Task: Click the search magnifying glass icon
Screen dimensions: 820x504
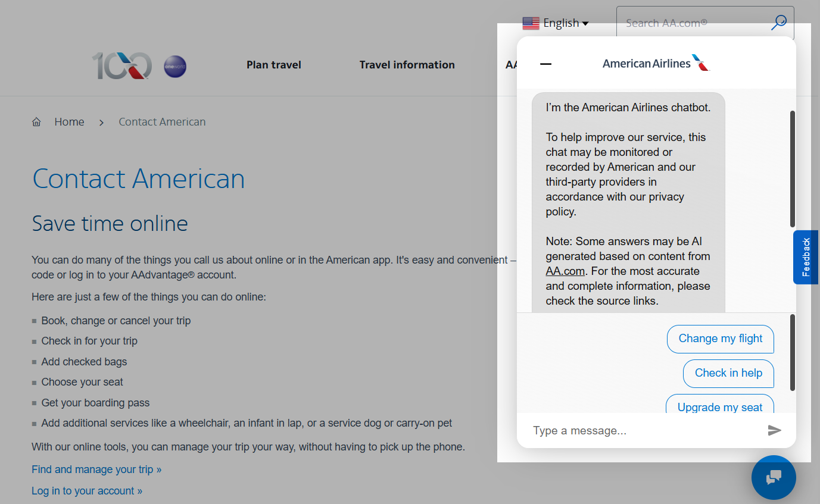Action: (x=778, y=23)
